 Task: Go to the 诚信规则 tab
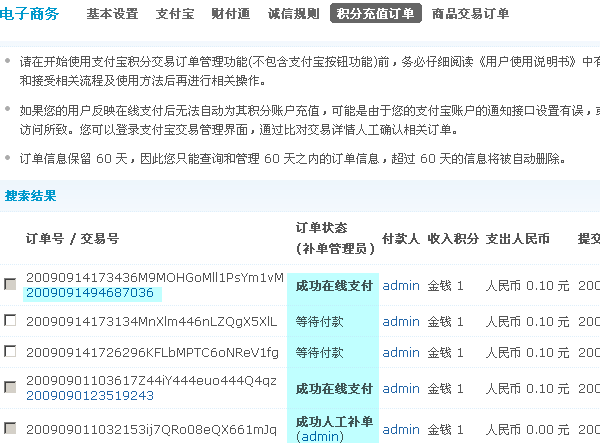(292, 14)
